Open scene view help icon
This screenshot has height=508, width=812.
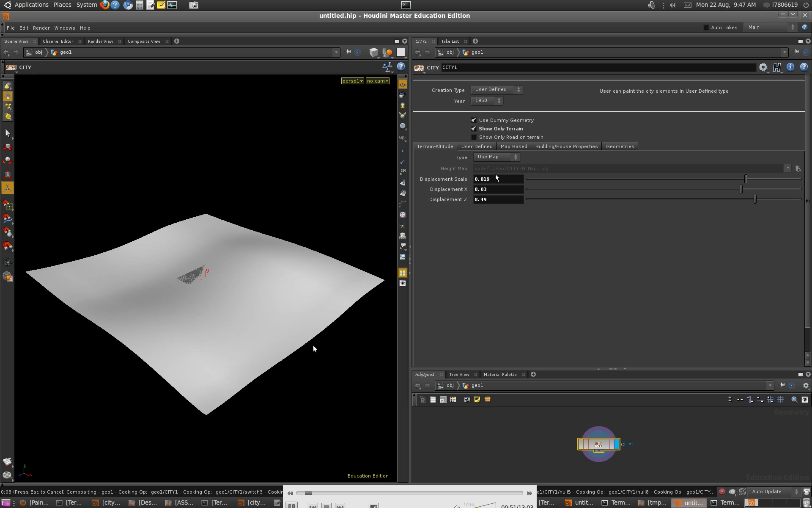[401, 66]
